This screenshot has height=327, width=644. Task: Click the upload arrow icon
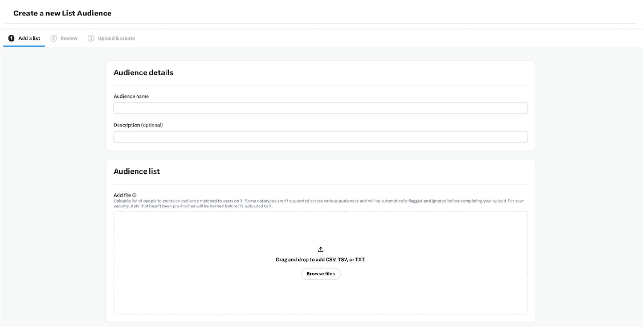tap(320, 249)
